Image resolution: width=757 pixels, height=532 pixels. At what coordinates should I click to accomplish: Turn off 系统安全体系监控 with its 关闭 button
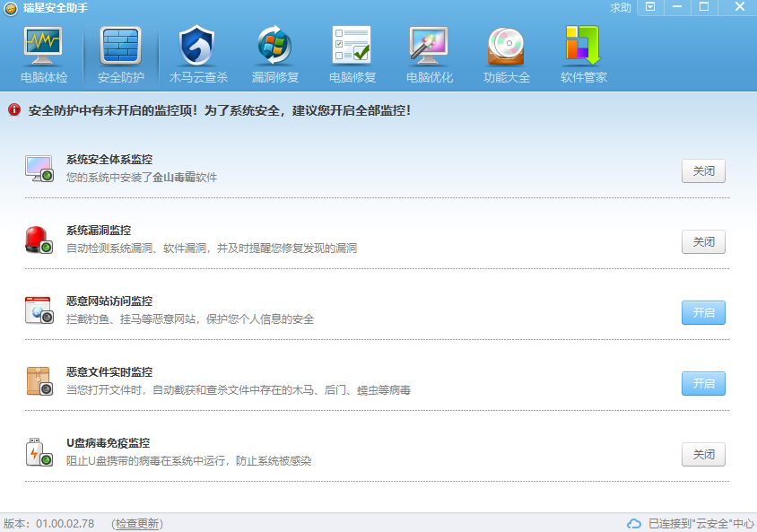click(703, 171)
